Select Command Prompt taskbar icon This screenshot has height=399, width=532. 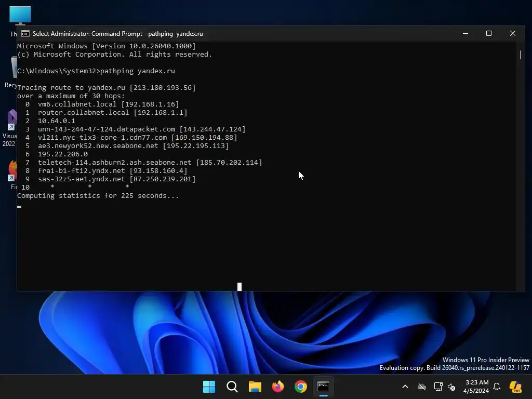tap(323, 387)
